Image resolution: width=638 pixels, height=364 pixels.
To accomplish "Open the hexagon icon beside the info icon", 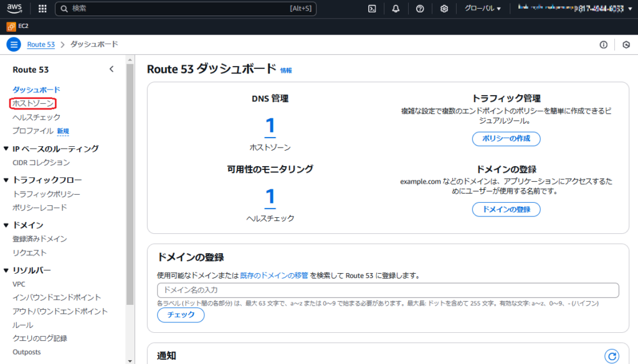I will 626,45.
